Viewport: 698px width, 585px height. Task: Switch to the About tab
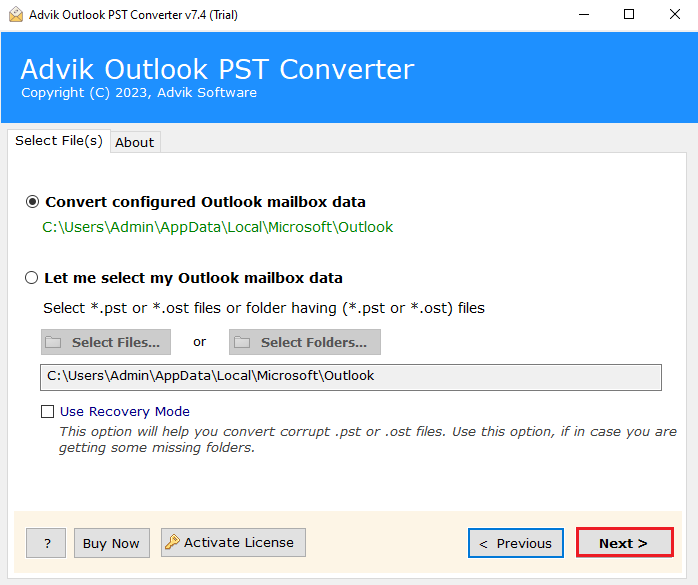(x=134, y=142)
